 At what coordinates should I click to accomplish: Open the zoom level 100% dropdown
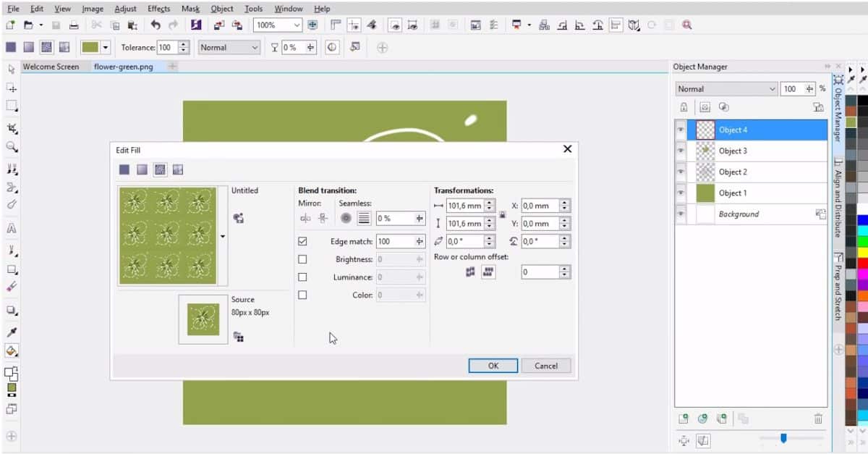[297, 25]
